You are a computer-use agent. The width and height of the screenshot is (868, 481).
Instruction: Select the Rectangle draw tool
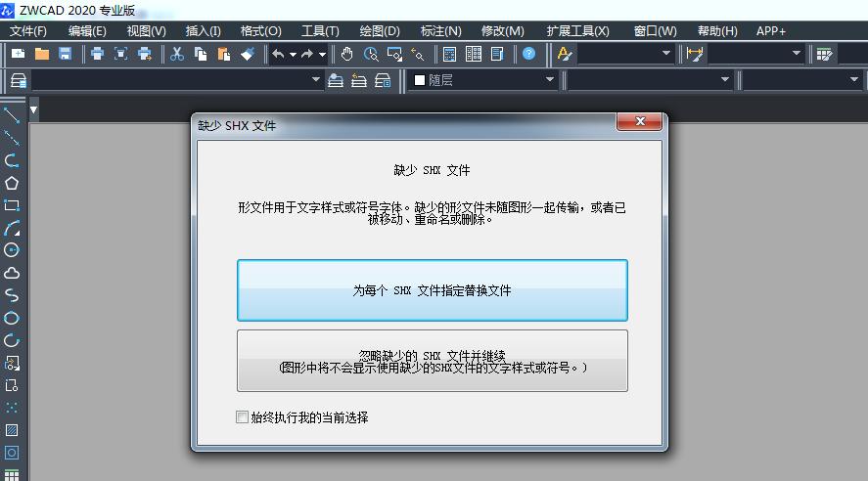[12, 205]
